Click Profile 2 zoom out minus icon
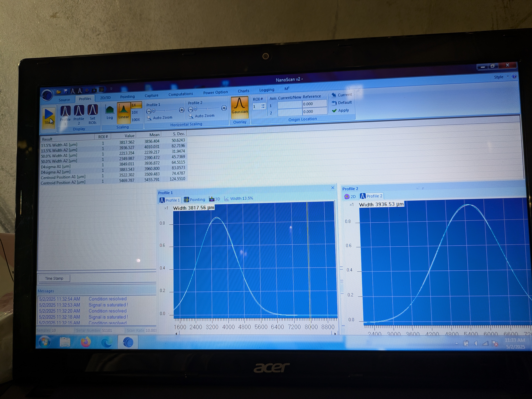Image resolution: width=532 pixels, height=399 pixels. click(190, 110)
